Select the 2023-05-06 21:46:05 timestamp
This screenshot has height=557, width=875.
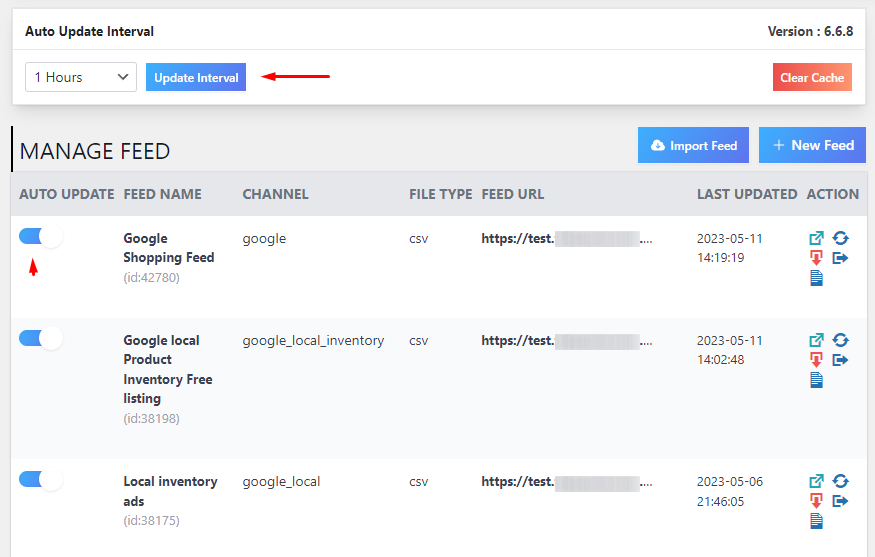[729, 491]
